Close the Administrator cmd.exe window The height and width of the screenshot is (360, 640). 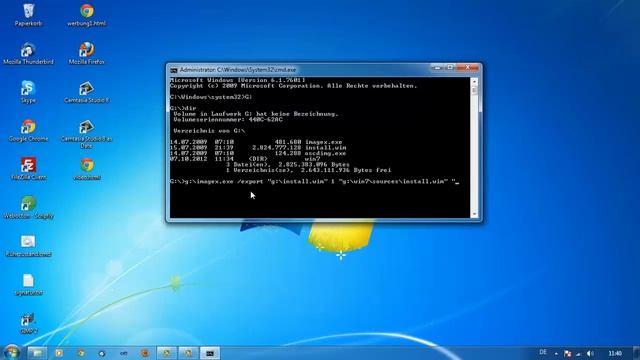467,68
